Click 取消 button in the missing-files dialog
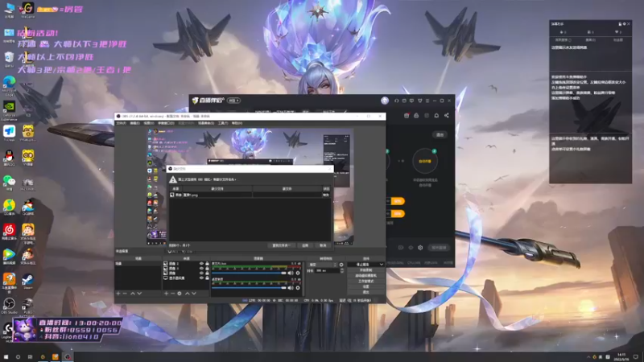The image size is (644, 362). coord(324,245)
